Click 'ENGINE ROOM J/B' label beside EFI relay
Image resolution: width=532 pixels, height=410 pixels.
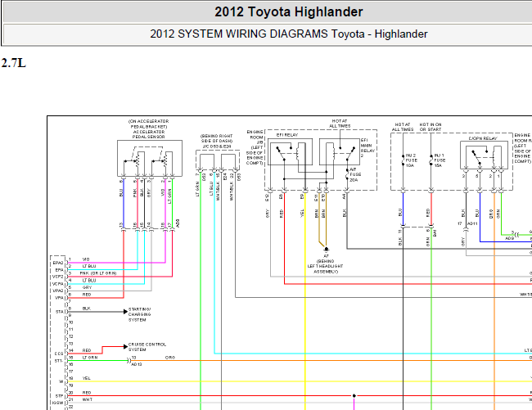[x=255, y=147]
